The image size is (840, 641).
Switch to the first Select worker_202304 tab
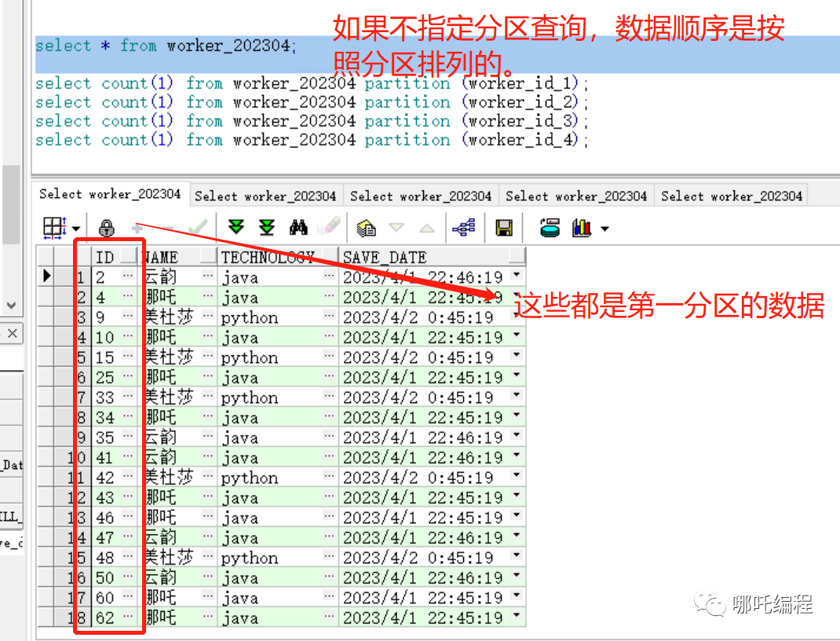[110, 194]
